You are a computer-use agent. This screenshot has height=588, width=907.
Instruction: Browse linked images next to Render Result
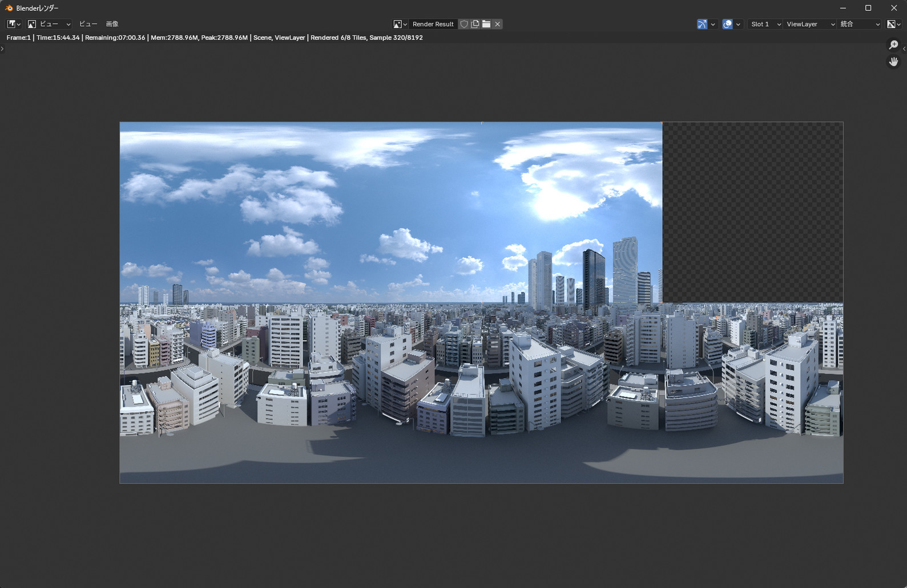[400, 24]
